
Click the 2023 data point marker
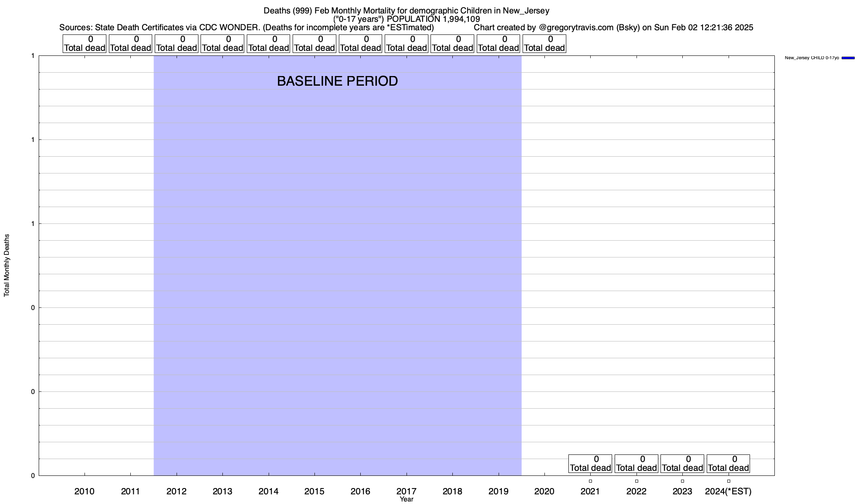682,481
